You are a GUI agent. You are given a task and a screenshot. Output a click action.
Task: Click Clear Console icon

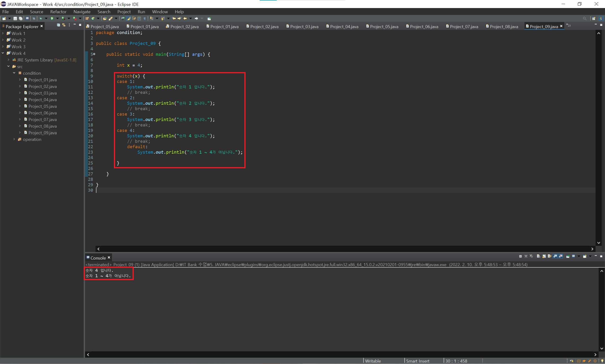(x=538, y=256)
